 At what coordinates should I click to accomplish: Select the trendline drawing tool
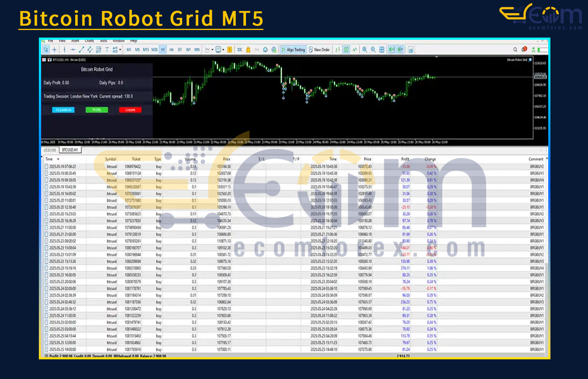(81, 50)
